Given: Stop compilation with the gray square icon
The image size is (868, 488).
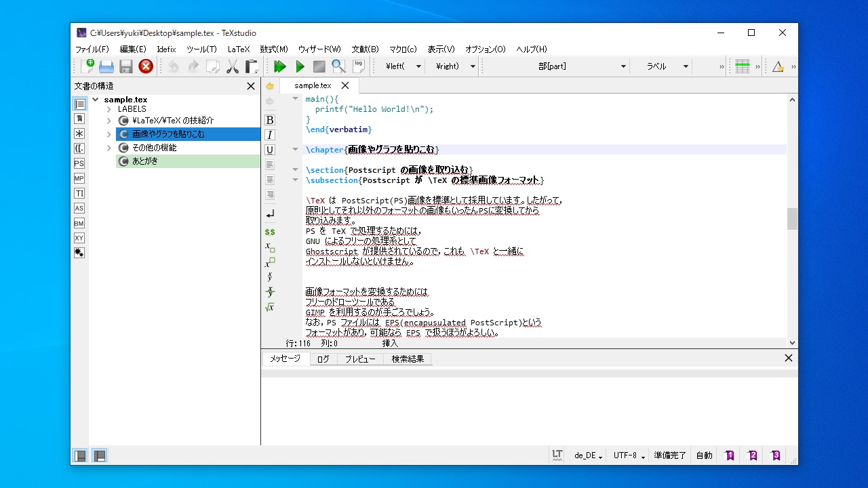Looking at the screenshot, I should [x=319, y=66].
